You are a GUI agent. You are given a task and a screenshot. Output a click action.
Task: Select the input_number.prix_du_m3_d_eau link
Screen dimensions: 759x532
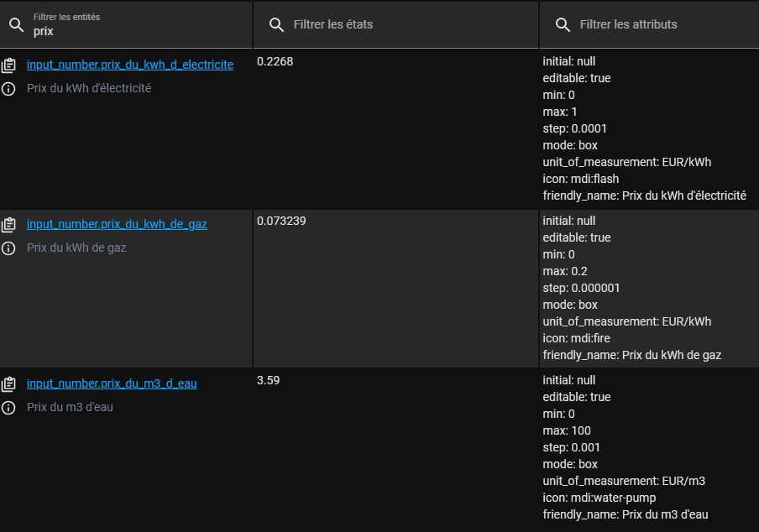point(112,383)
